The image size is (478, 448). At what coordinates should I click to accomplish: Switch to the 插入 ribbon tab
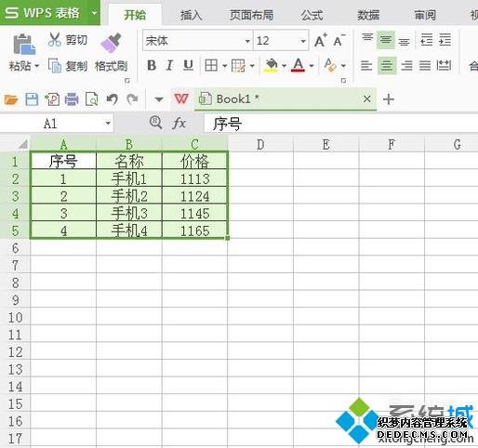(191, 15)
